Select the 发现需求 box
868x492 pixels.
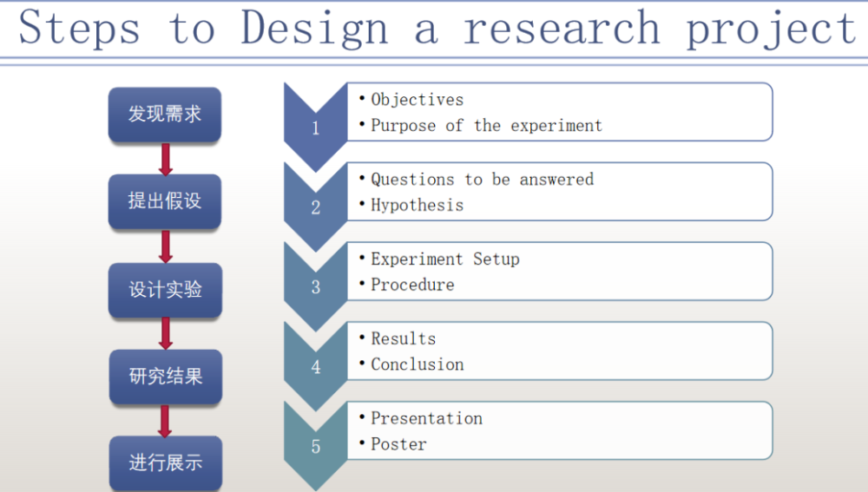165,115
